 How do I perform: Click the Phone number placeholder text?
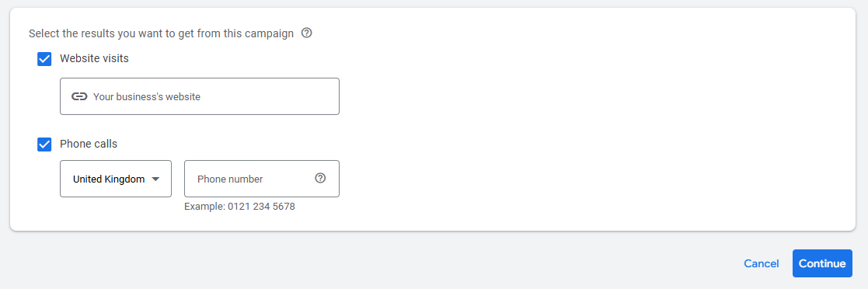(230, 179)
